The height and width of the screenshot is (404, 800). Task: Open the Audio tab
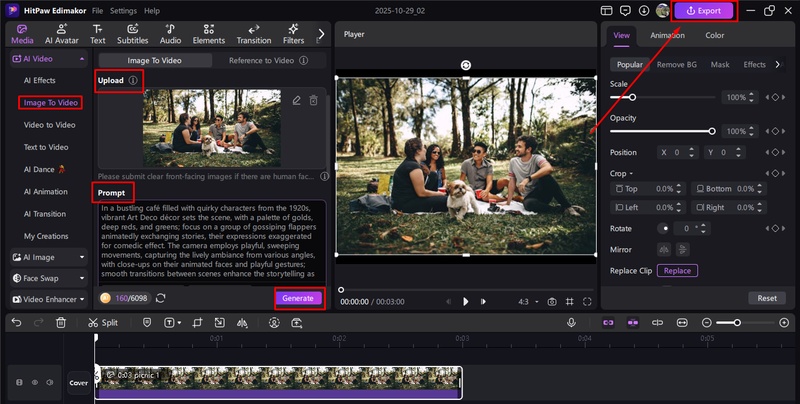pos(170,34)
